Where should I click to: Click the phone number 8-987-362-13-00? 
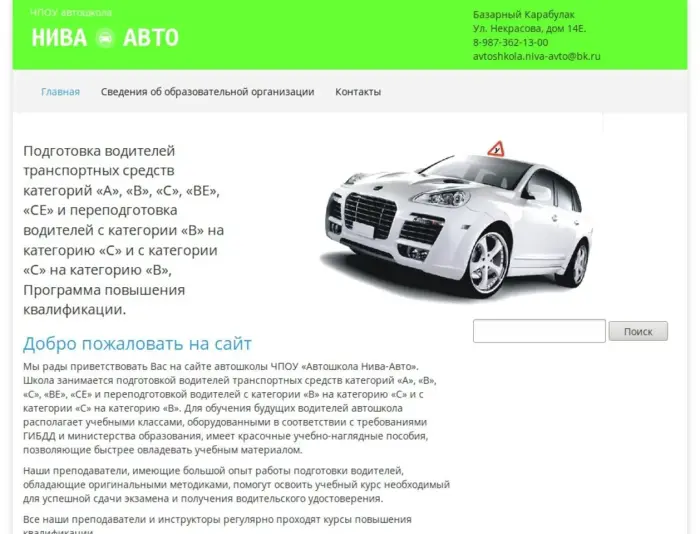point(510,42)
